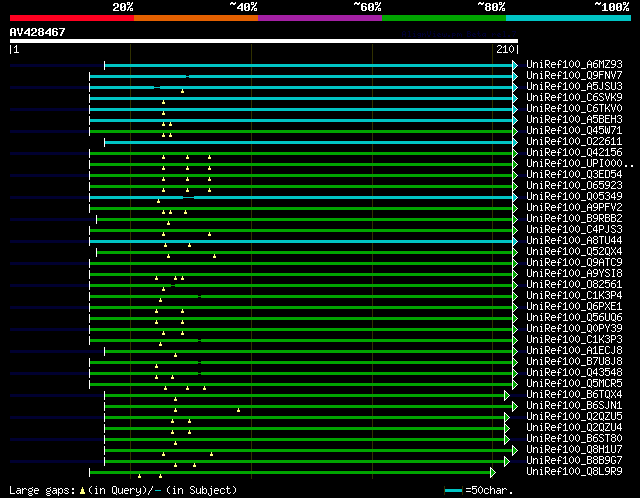Open hit UniRef100_A6MZ93
Screen dimensions: 640x498
coord(574,64)
